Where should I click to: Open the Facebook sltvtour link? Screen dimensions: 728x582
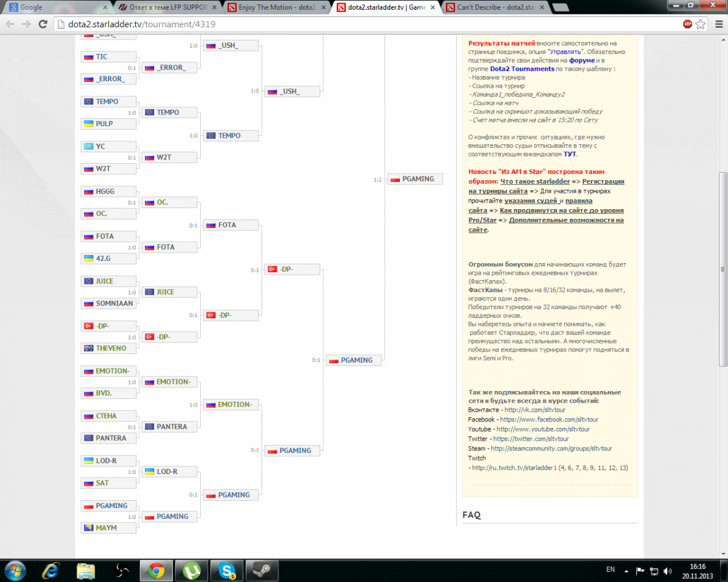tap(549, 420)
